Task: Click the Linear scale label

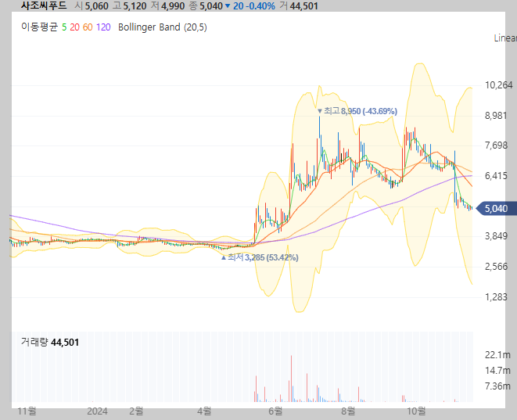Action: coord(505,38)
